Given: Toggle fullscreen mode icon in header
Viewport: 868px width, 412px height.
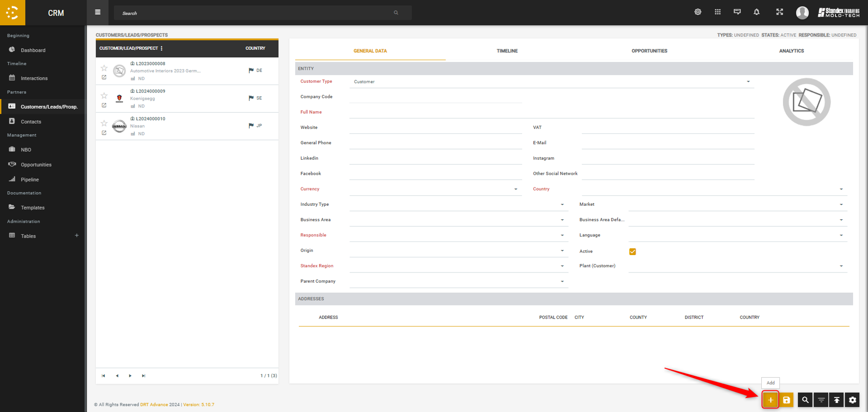Looking at the screenshot, I should pyautogui.click(x=779, y=12).
